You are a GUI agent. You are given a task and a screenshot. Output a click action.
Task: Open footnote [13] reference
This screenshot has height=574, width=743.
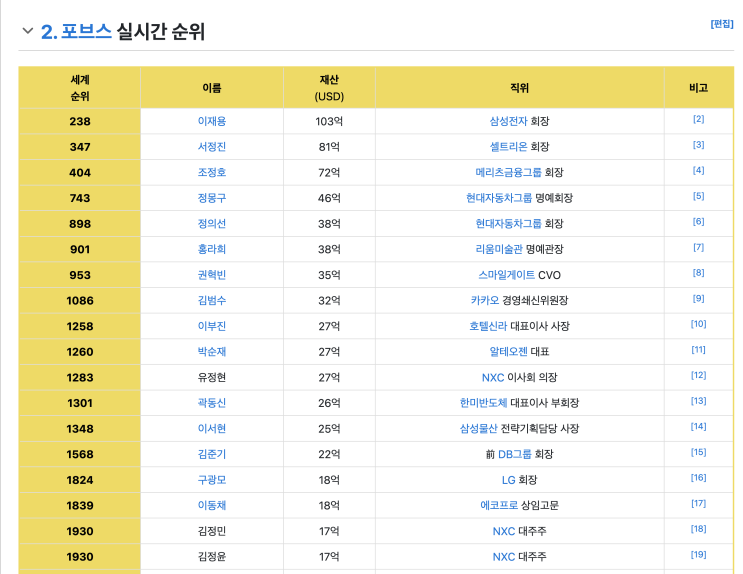click(x=698, y=401)
